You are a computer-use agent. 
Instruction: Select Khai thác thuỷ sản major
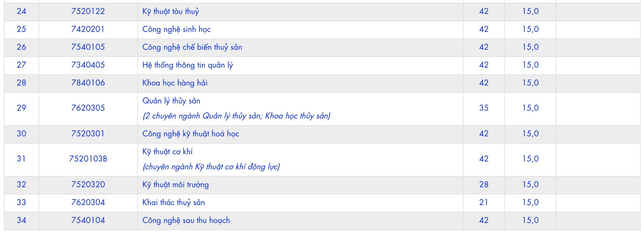(x=173, y=203)
